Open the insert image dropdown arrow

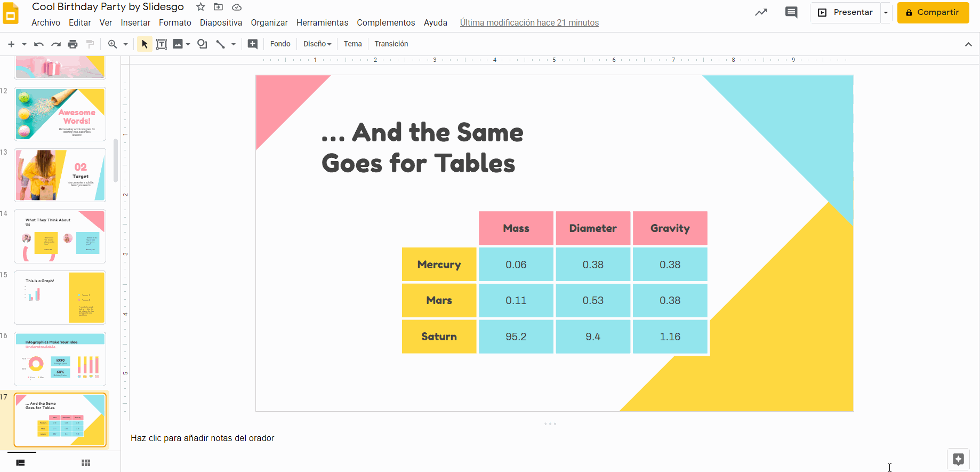(188, 44)
